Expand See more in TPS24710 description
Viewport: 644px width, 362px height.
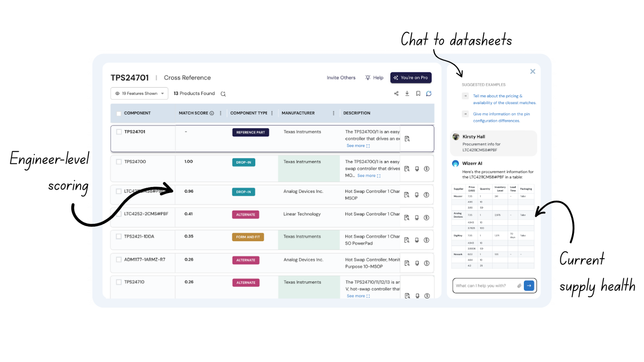[358, 296]
